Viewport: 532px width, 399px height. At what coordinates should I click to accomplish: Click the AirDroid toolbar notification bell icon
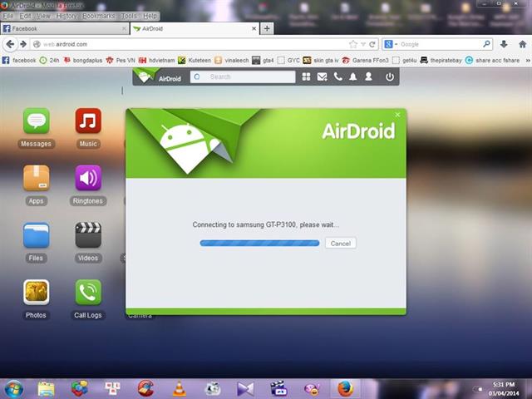352,76
